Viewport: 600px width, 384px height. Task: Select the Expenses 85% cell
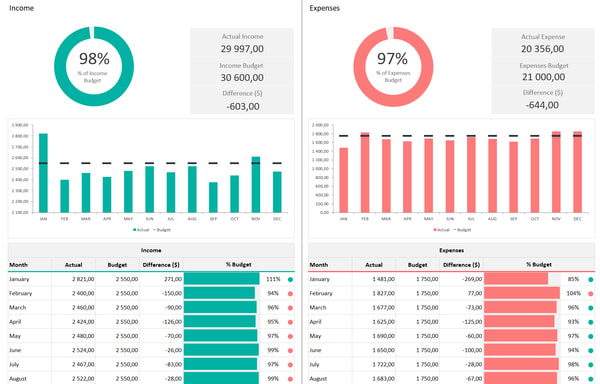573,279
